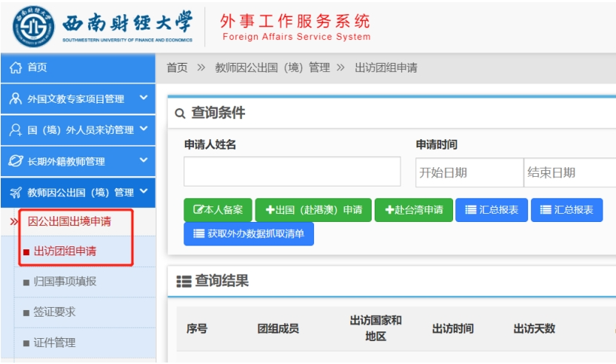The height and width of the screenshot is (364, 616).
Task: Click the 出国（赴港澳）申请 button
Action: [313, 210]
